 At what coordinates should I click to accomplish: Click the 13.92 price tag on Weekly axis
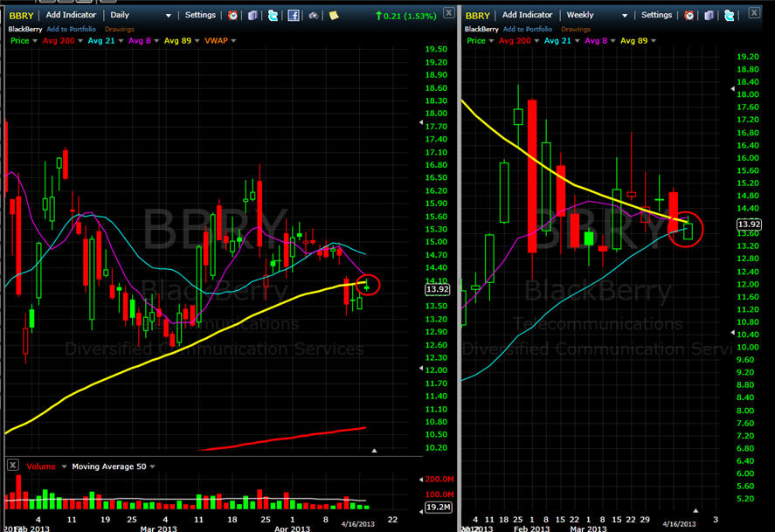click(x=748, y=225)
